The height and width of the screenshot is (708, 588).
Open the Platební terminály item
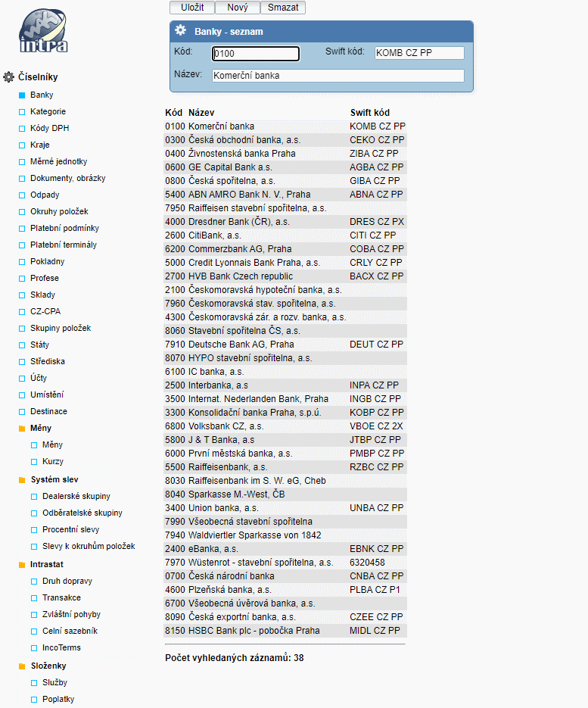(x=64, y=245)
